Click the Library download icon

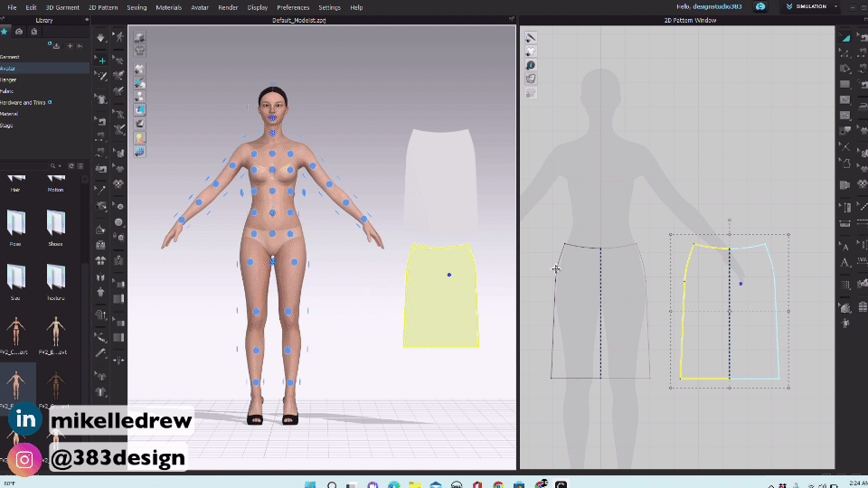tap(56, 45)
